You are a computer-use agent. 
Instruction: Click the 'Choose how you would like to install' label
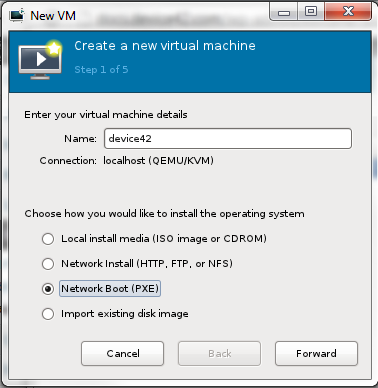tap(164, 214)
